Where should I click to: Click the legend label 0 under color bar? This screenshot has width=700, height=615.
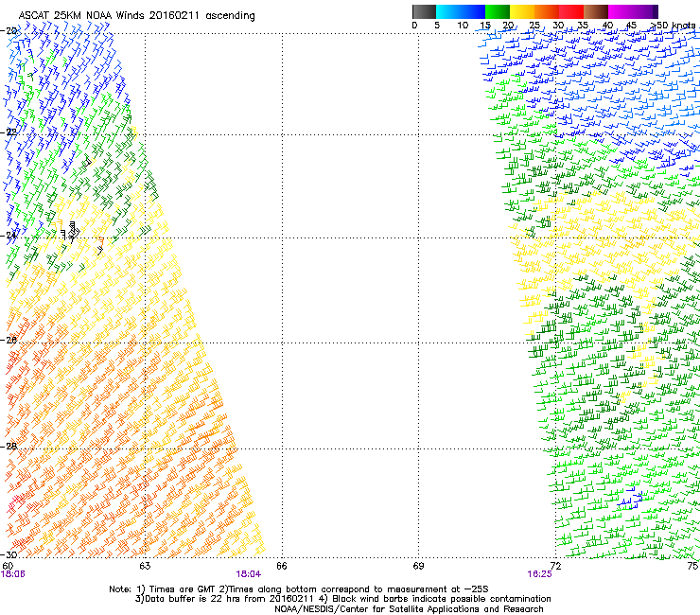coord(414,25)
